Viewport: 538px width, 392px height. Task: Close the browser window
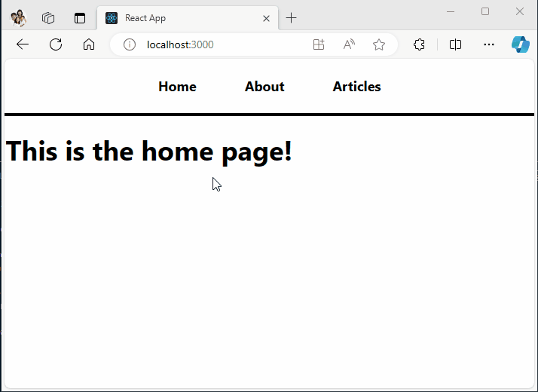(x=520, y=11)
